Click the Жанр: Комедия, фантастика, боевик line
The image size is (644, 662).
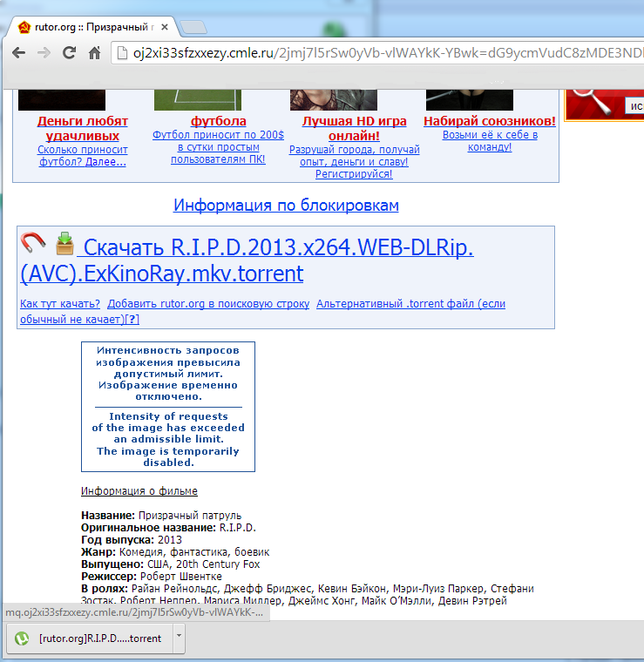point(175,552)
